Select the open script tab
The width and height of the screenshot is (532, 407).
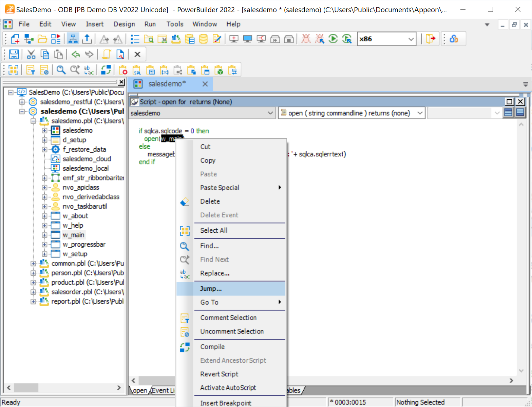(139, 390)
